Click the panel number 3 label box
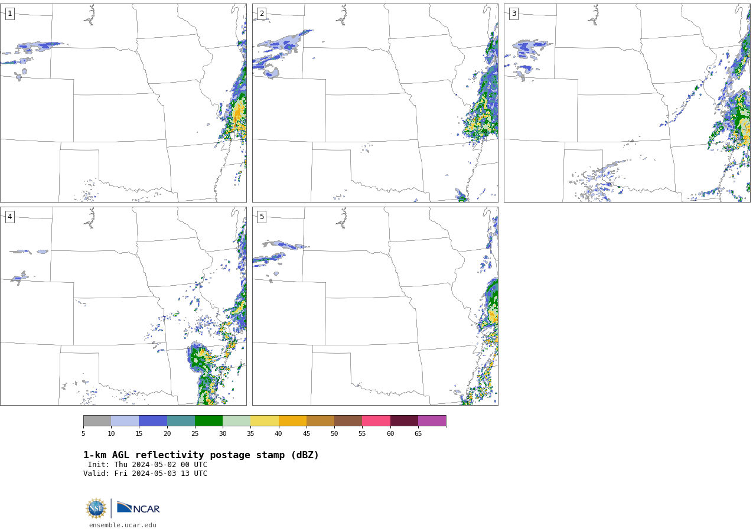This screenshot has height=532, width=756. coord(513,14)
